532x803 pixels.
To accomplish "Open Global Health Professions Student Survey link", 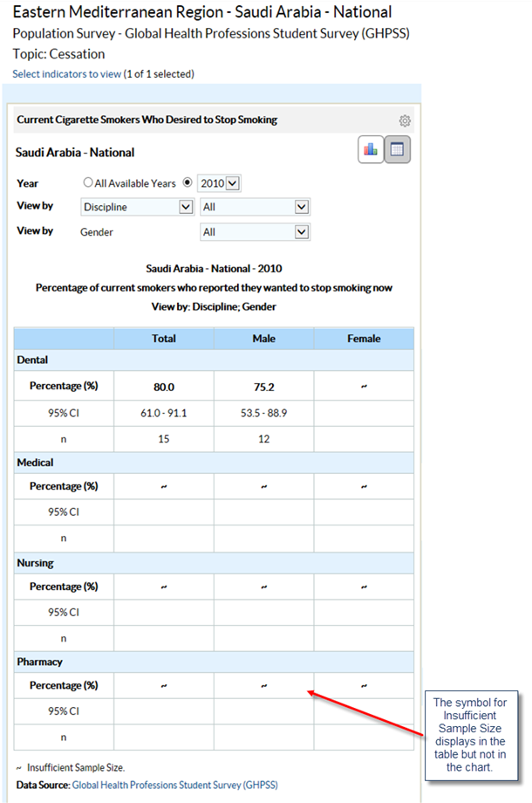I will [x=174, y=786].
